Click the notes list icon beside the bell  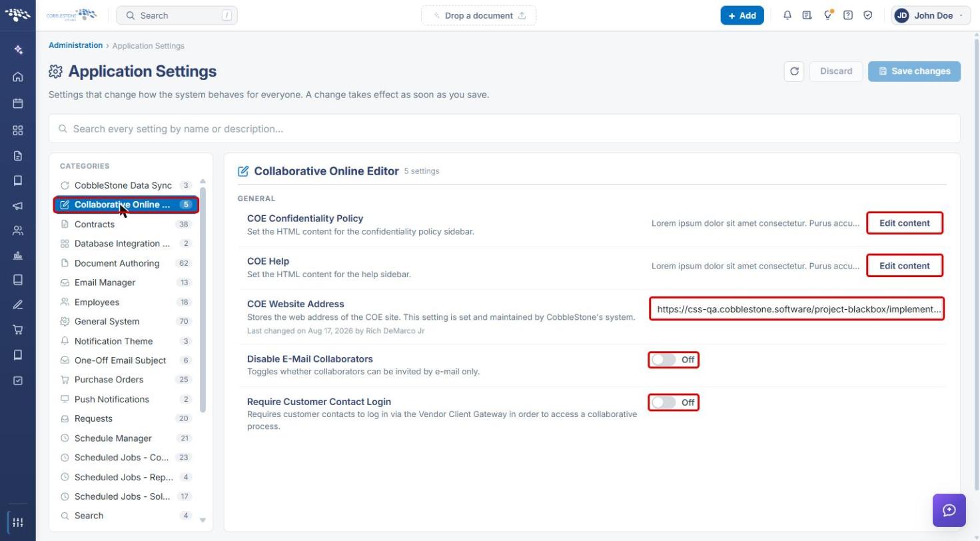coord(807,15)
